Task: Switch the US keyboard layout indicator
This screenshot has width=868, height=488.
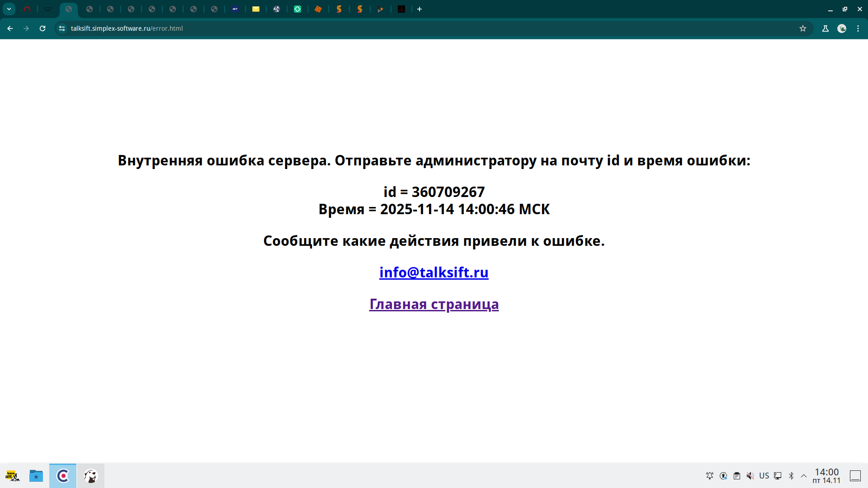Action: pos(764,476)
